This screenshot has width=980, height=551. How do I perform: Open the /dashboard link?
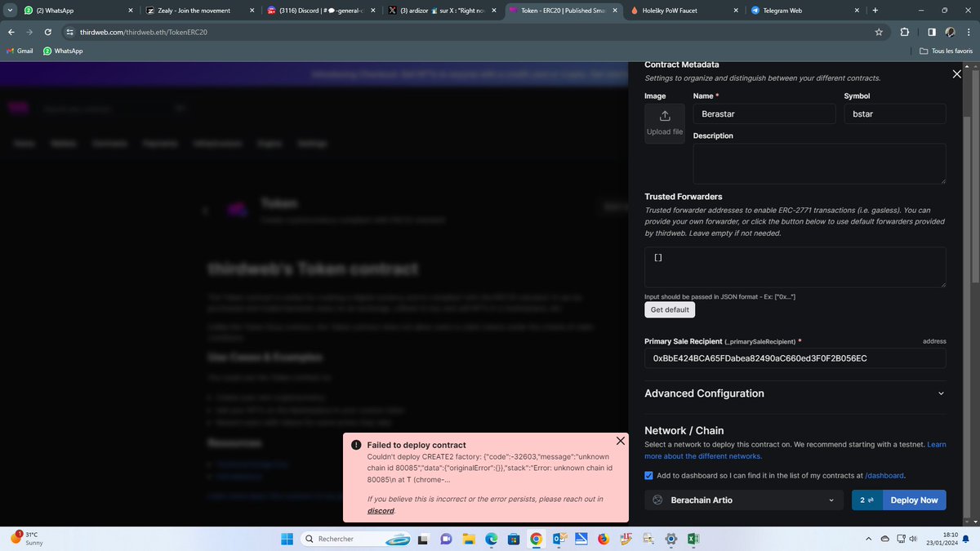884,475
